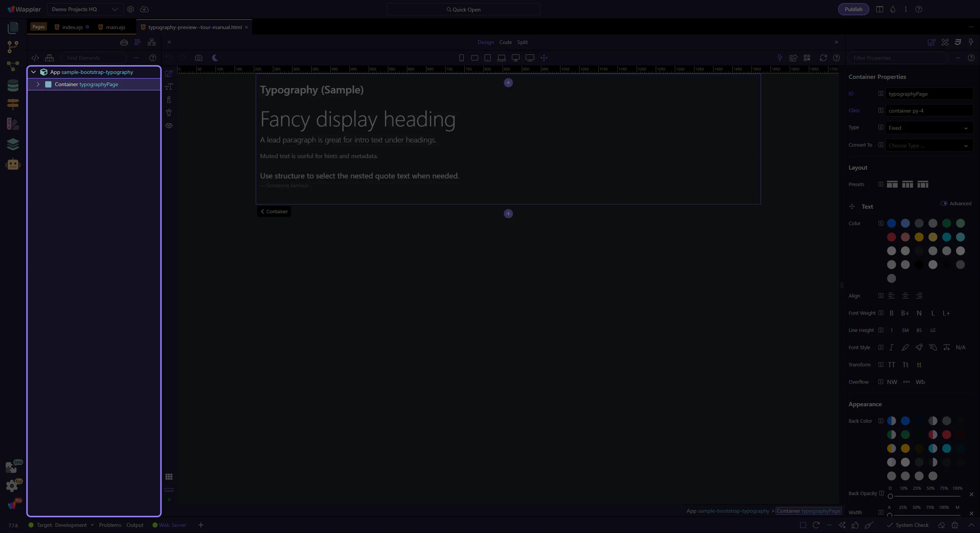Click the Find Elements search field
980x533 pixels.
94,58
